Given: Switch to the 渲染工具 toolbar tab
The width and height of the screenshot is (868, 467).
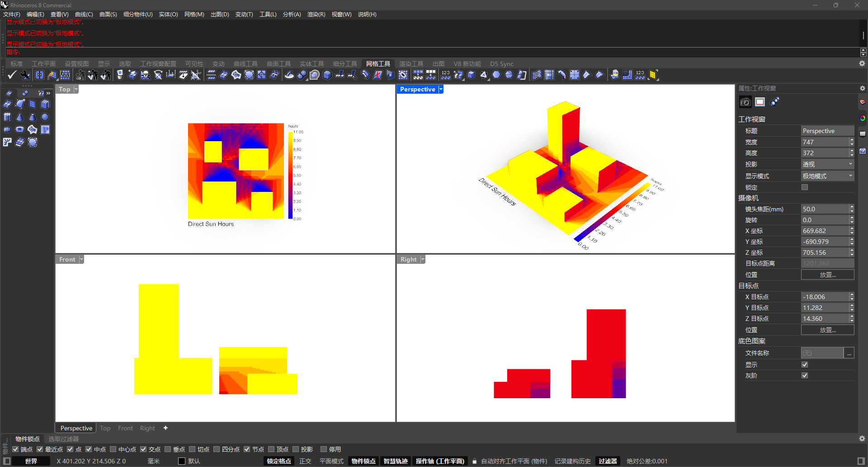Looking at the screenshot, I should (x=411, y=64).
